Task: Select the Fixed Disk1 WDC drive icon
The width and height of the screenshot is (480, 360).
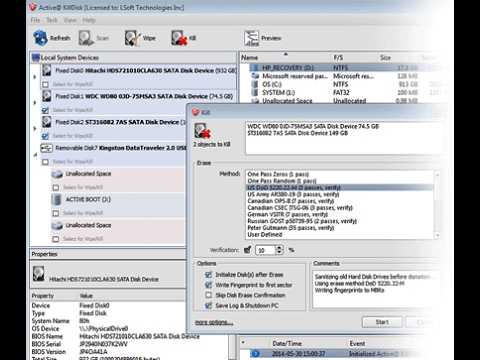Action: tap(47, 96)
